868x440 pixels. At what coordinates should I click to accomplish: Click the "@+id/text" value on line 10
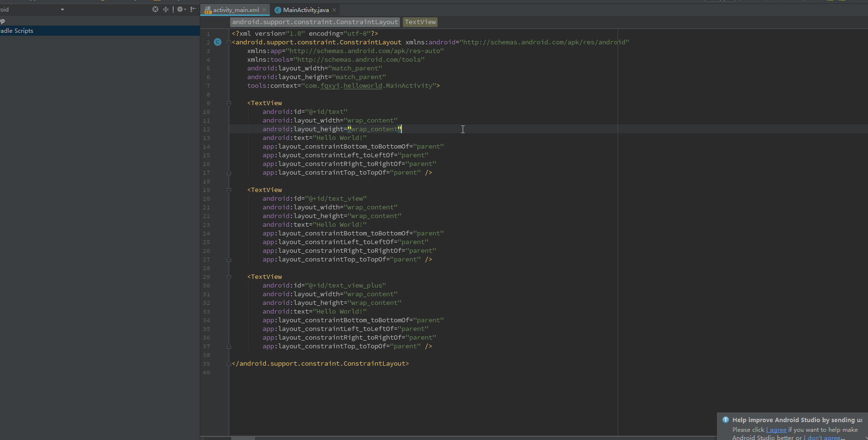click(x=326, y=111)
